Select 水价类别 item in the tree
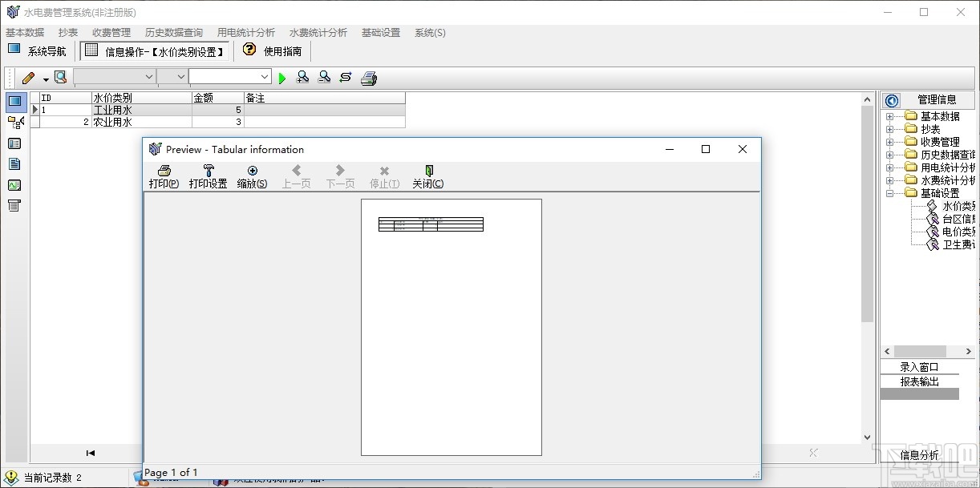 [958, 207]
